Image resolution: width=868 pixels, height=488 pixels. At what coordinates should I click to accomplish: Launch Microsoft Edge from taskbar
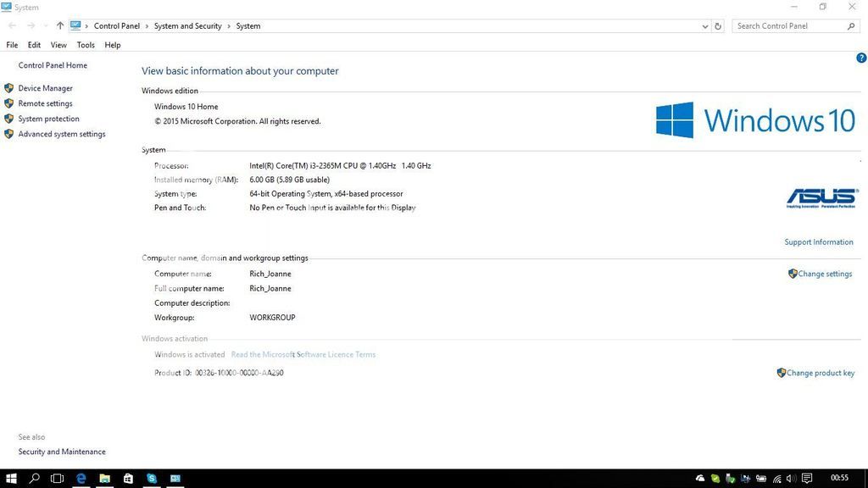click(x=81, y=478)
